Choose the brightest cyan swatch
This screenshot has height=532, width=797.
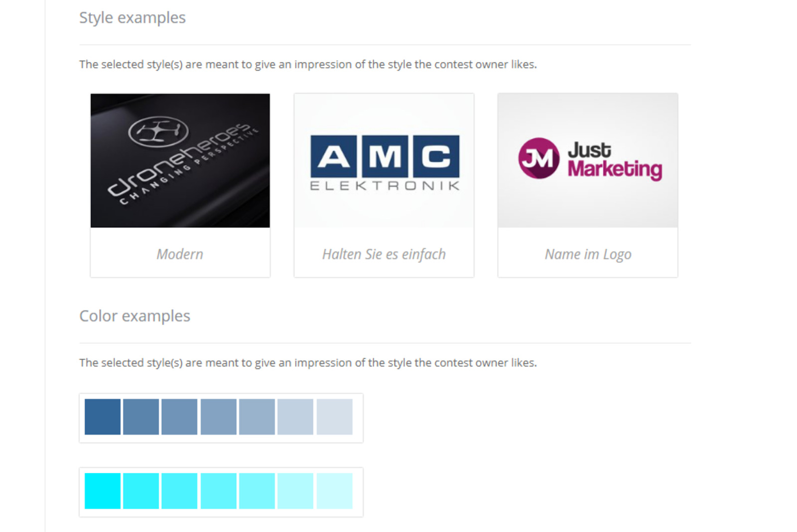103,491
